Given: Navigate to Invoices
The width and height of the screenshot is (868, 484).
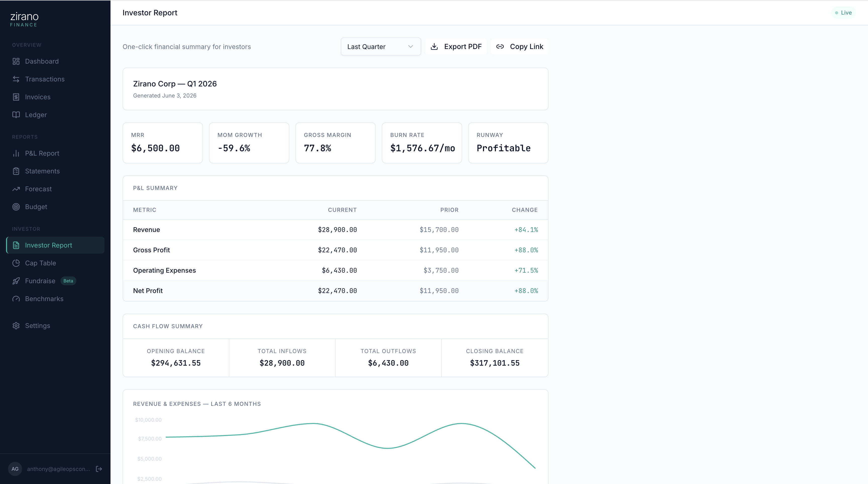Looking at the screenshot, I should [x=55, y=97].
